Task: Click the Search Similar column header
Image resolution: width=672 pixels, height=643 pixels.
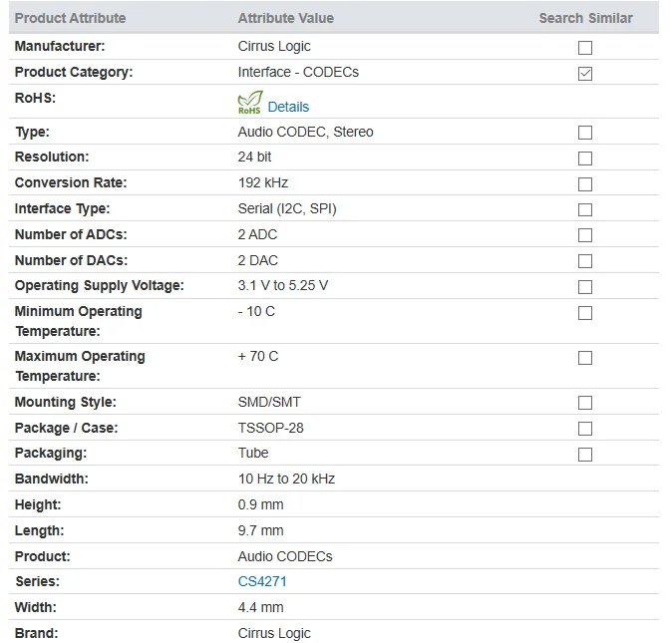Action: [585, 18]
